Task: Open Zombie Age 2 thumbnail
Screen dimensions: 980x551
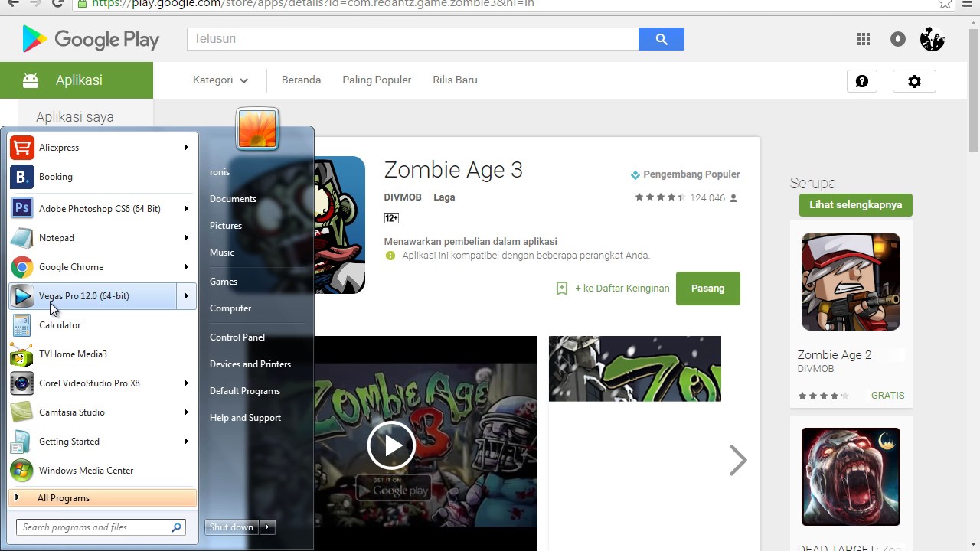Action: tap(851, 282)
